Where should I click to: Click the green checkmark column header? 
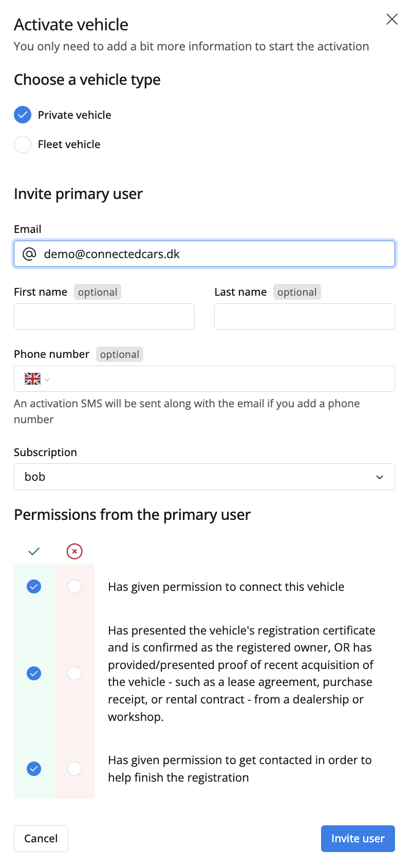click(x=34, y=551)
